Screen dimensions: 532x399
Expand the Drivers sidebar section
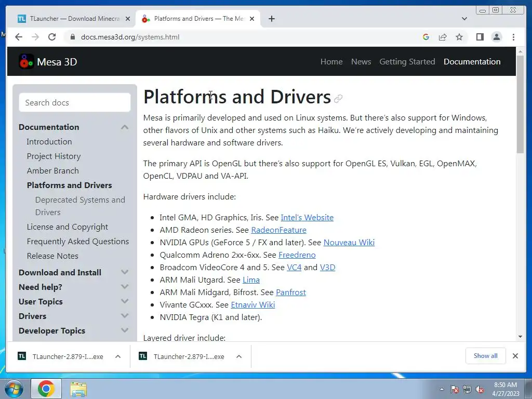point(125,316)
